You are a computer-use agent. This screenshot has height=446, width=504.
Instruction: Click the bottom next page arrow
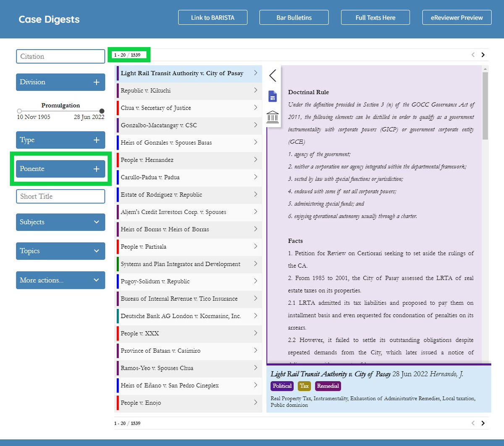coord(483,423)
